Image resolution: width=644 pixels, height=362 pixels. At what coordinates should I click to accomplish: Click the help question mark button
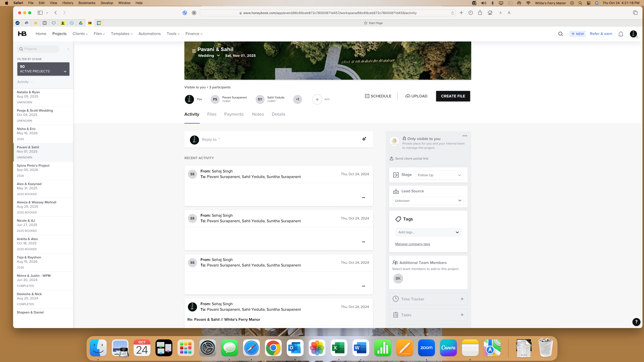(x=636, y=322)
